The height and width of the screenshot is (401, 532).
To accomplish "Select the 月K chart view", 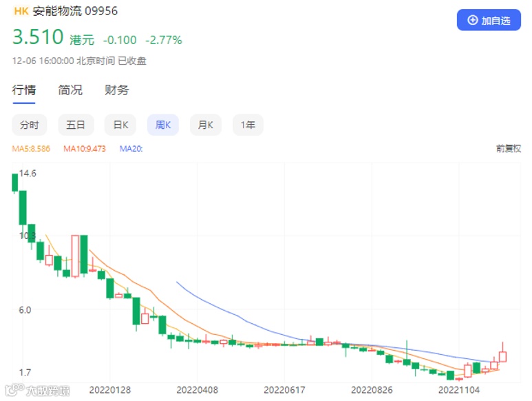I will point(206,125).
